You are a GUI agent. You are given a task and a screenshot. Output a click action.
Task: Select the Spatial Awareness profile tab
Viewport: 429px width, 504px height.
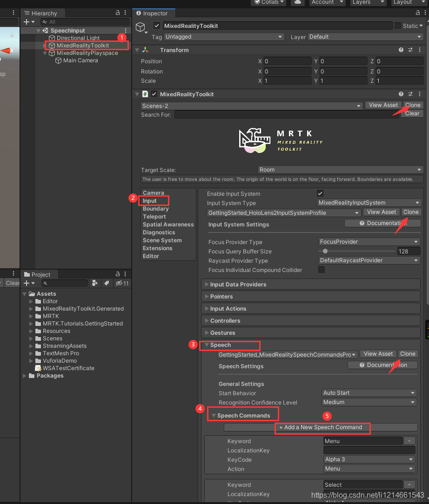(168, 225)
